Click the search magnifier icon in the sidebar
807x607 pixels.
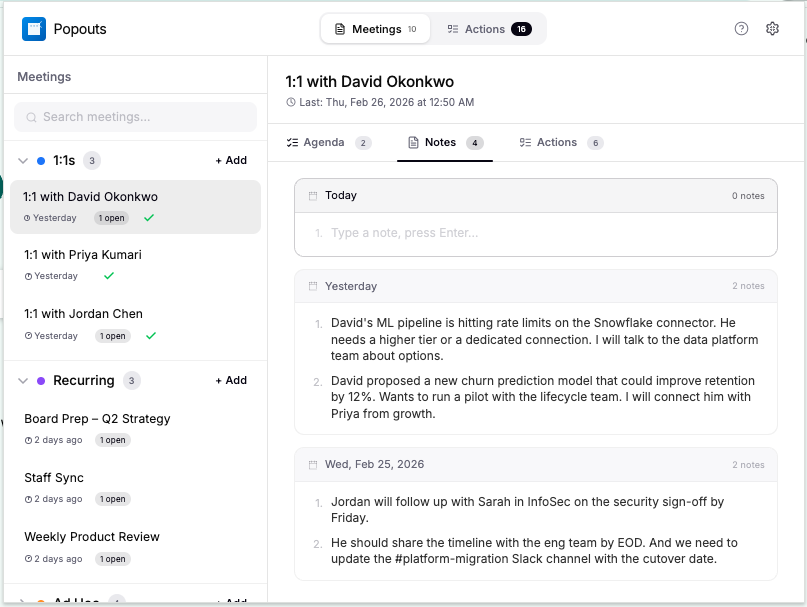point(31,117)
